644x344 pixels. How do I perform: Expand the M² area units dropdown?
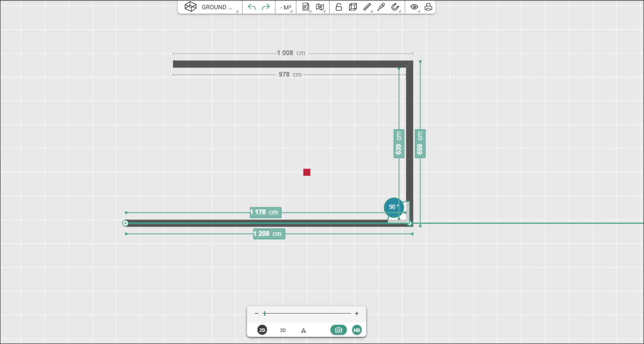click(x=286, y=7)
